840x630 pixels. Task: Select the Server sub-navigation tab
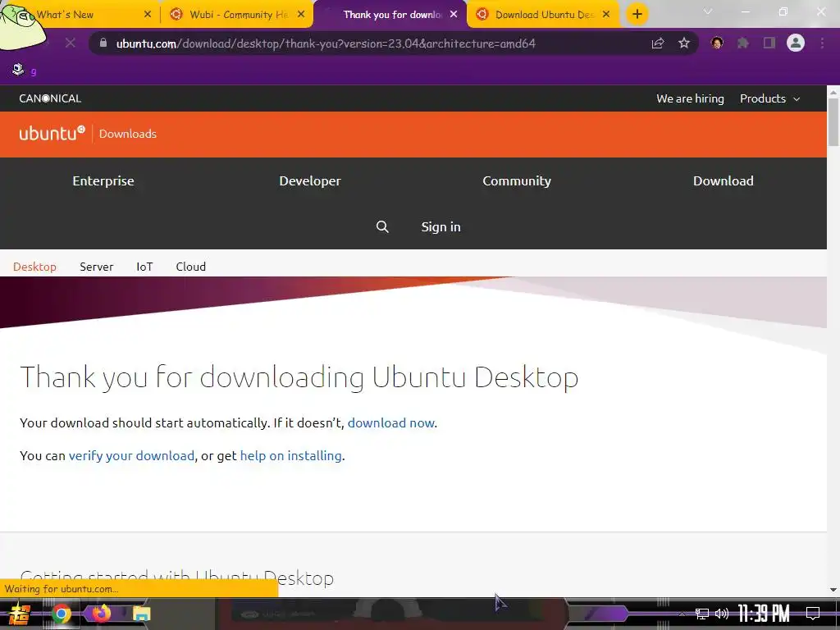[97, 267]
